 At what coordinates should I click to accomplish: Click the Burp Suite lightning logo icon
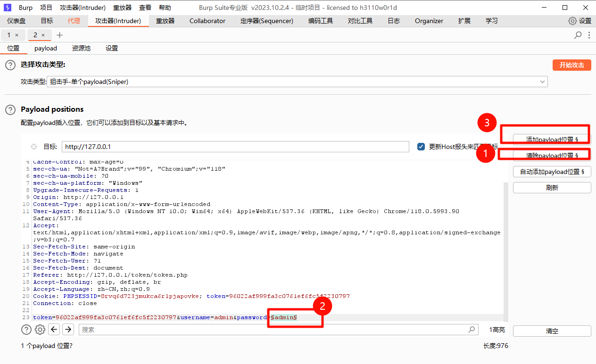[x=8, y=8]
